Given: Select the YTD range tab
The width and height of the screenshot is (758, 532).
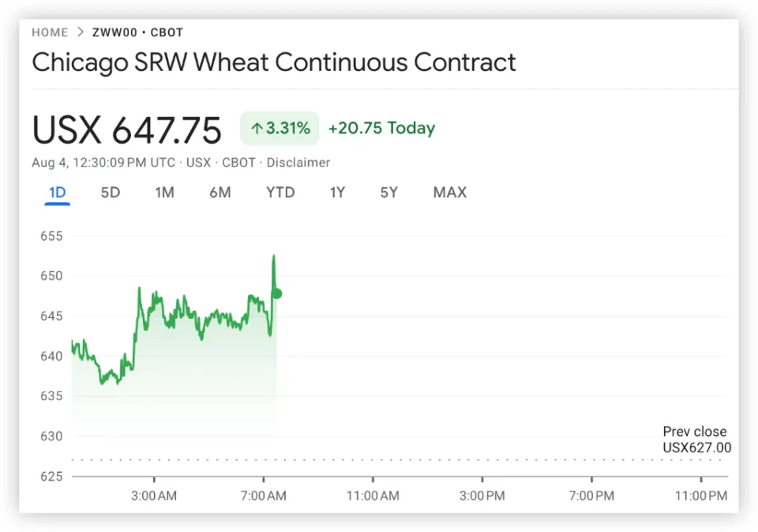Looking at the screenshot, I should coord(280,193).
